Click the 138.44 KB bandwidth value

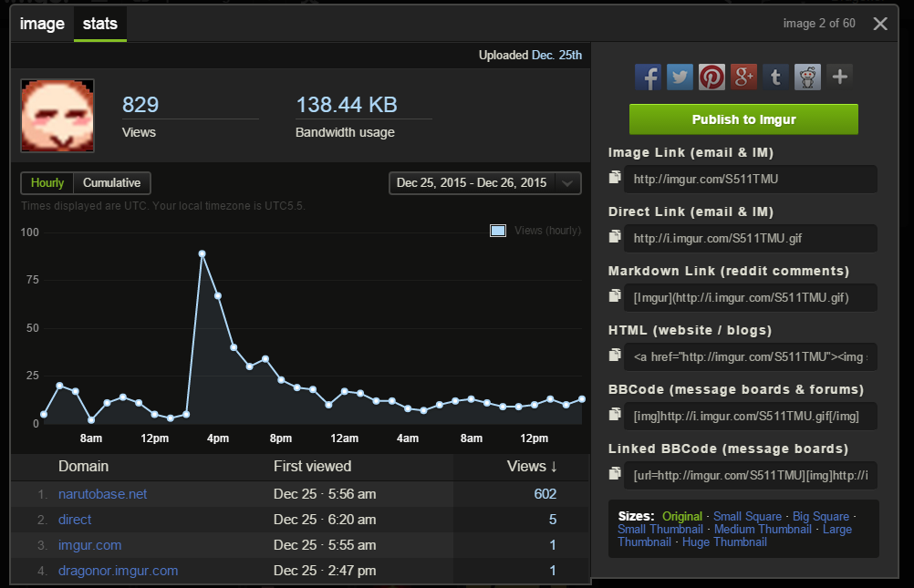click(x=347, y=105)
